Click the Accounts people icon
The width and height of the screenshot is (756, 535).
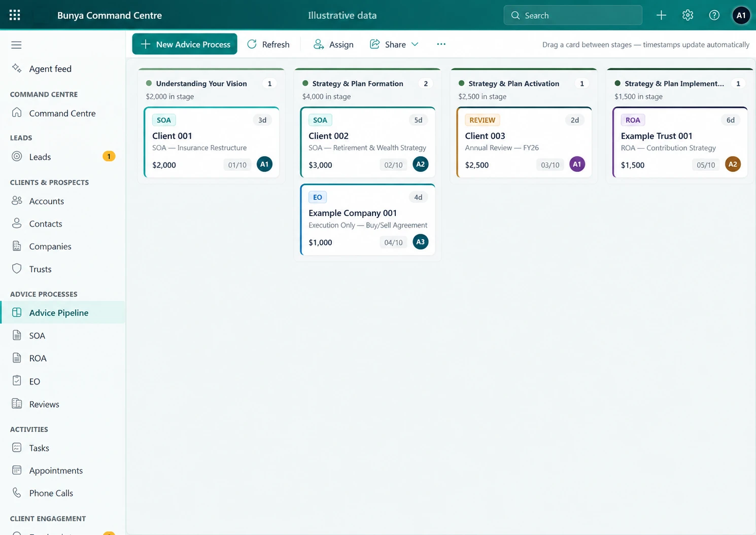click(17, 200)
